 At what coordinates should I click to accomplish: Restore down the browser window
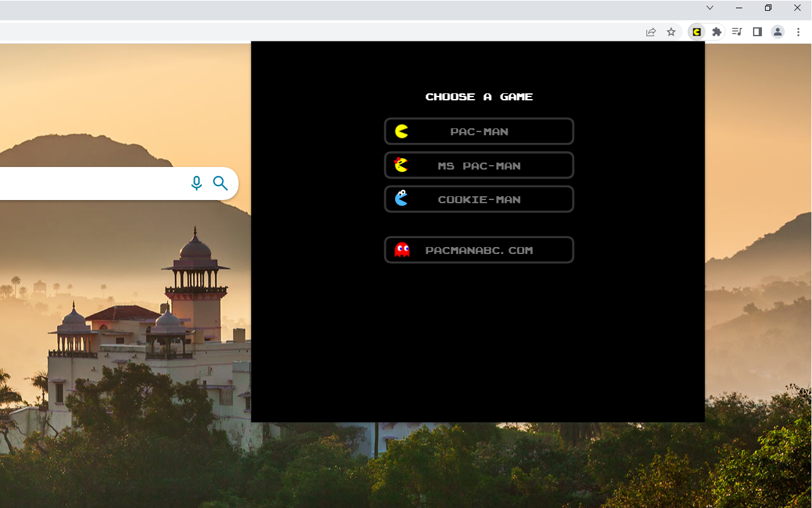click(768, 8)
